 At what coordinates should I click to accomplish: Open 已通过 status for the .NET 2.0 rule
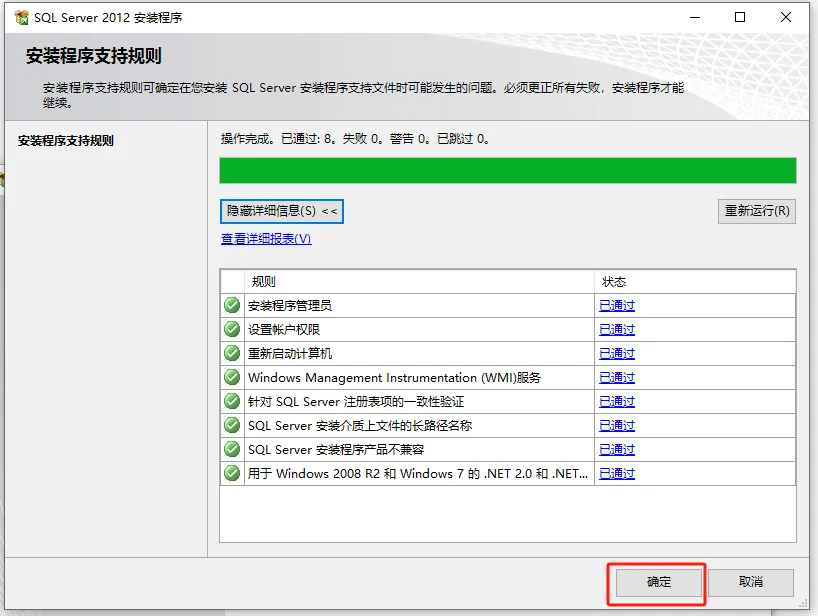coord(617,474)
